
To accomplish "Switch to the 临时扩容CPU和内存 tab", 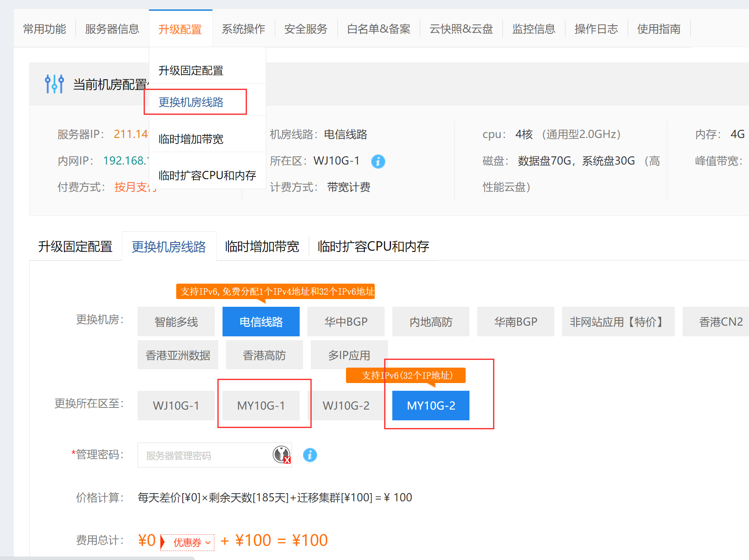I will click(x=373, y=247).
